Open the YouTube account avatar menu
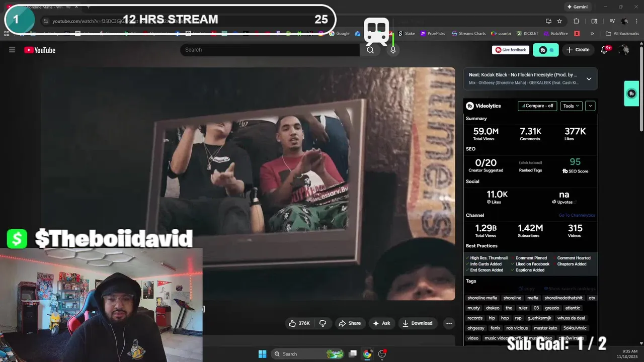Screen dimensions: 644x362 click(624, 50)
